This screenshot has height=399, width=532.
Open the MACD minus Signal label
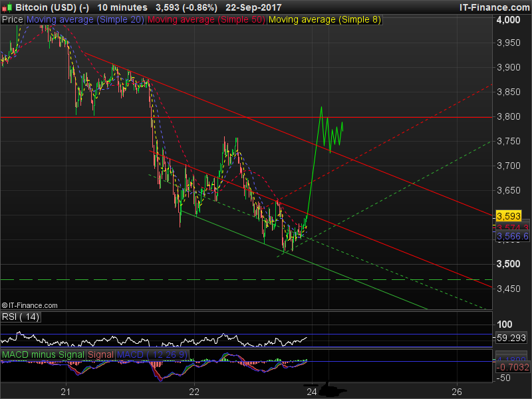tap(43, 354)
